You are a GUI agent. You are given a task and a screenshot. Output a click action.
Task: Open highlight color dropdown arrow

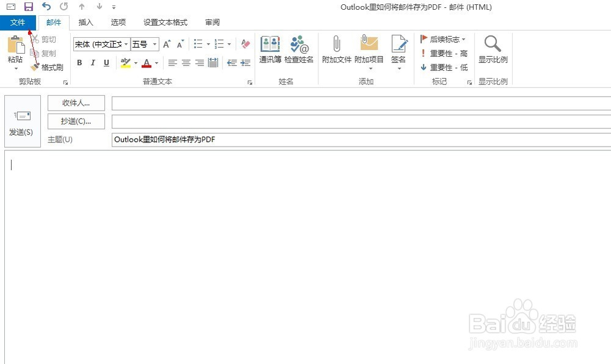click(x=136, y=63)
